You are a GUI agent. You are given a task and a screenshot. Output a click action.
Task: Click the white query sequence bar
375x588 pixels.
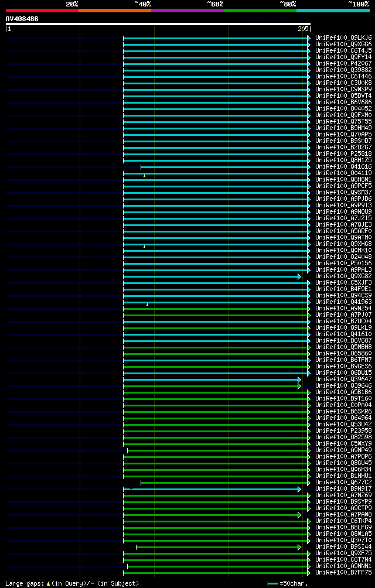click(158, 24)
